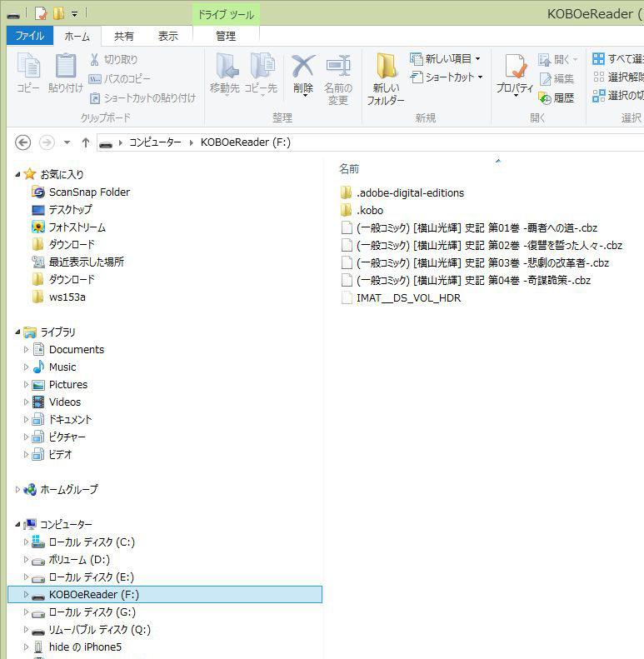Viewport: 644px width, 659px height.
Task: Click the Edit (編集) button
Action: 557,78
